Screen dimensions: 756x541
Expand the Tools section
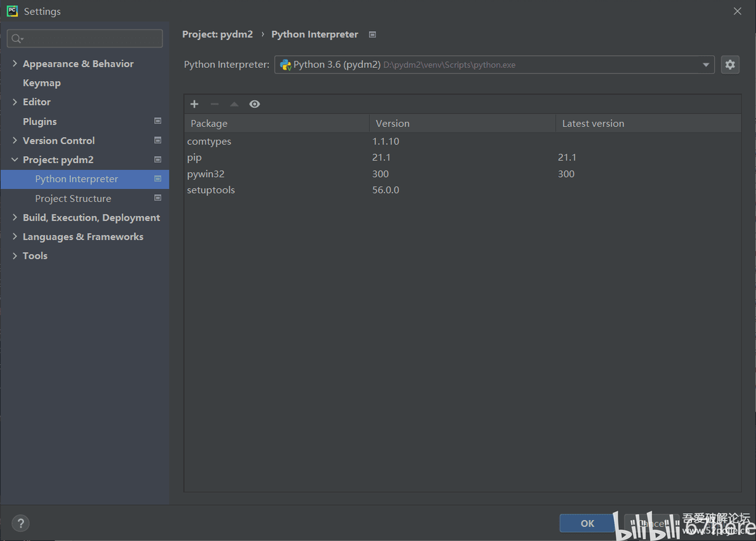pos(15,256)
